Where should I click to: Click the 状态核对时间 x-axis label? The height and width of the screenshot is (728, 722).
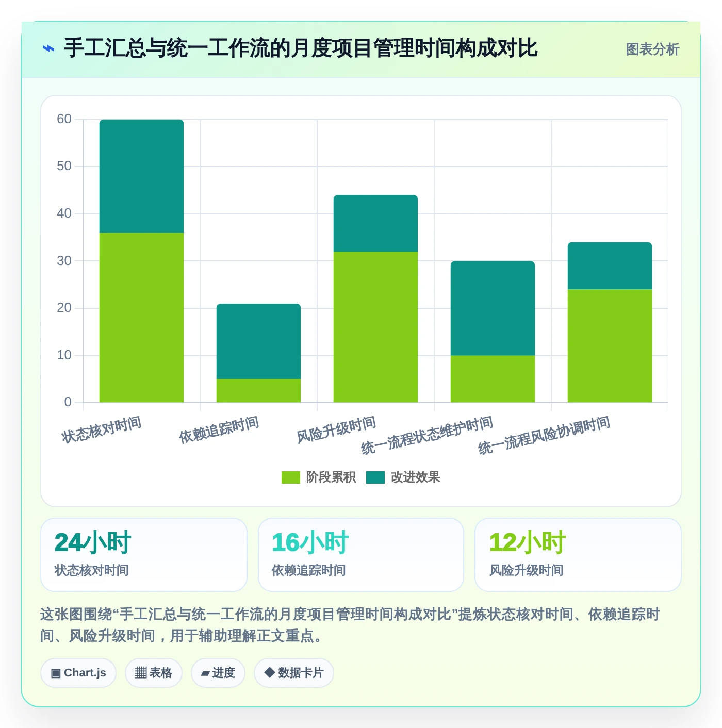click(102, 429)
